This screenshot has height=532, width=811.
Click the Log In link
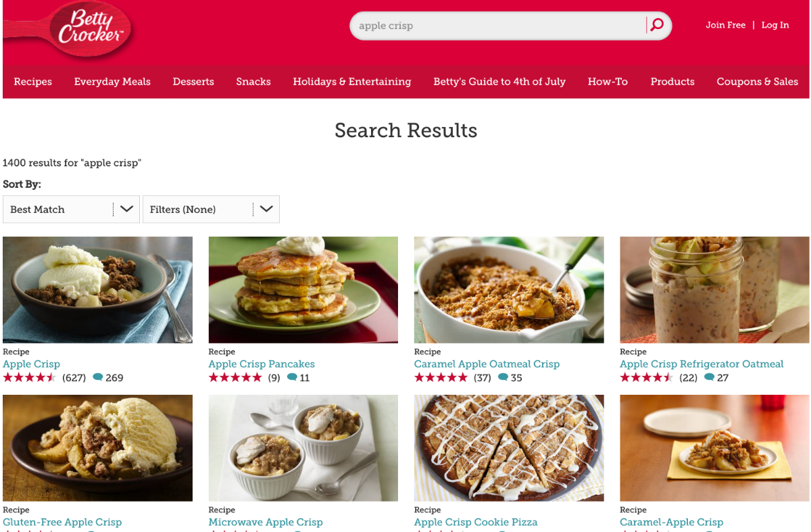click(x=775, y=25)
